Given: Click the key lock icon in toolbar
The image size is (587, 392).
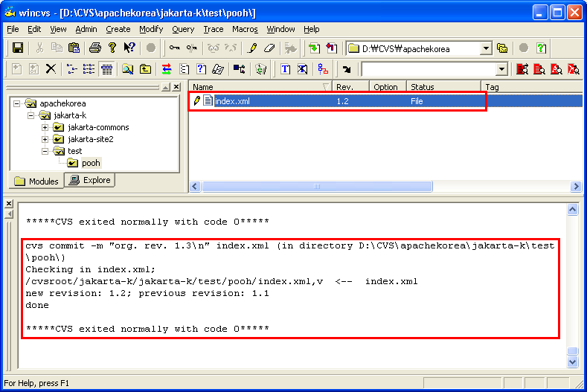Looking at the screenshot, I should (x=174, y=48).
